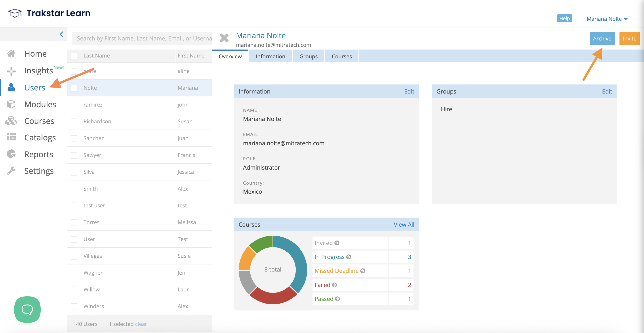Screen dimensions: 644x333
Task: Open Catalogs grid icon
Action: (x=11, y=137)
